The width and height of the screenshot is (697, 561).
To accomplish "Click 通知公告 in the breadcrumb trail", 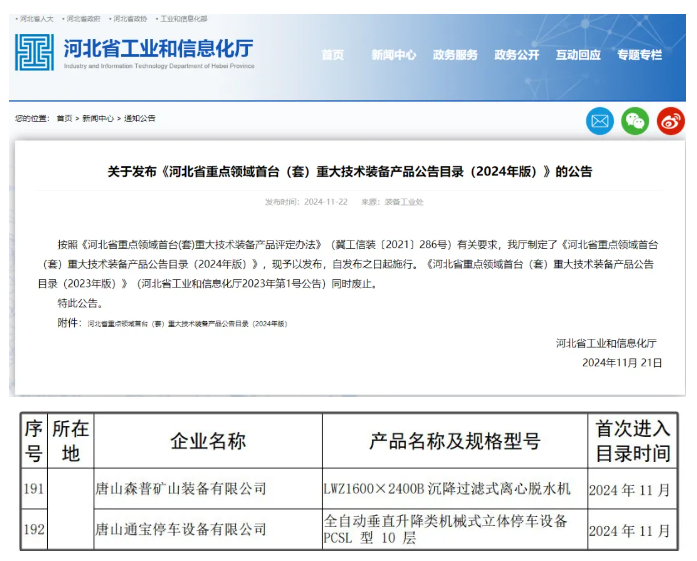I will pyautogui.click(x=140, y=119).
